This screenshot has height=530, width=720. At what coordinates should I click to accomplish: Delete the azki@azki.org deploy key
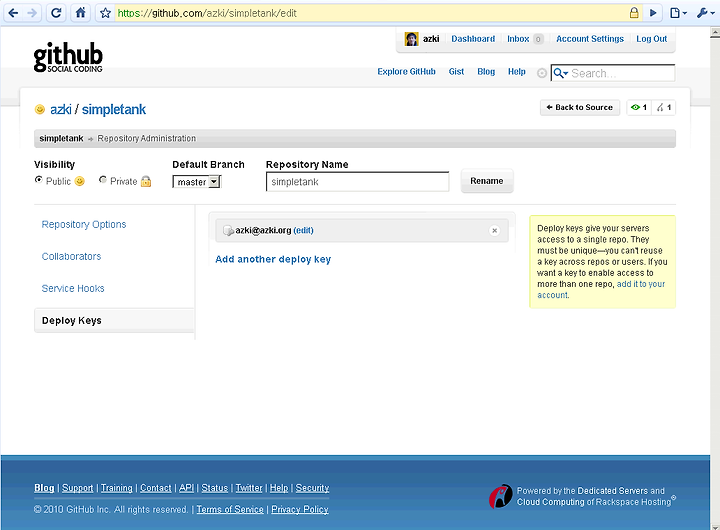coord(495,231)
